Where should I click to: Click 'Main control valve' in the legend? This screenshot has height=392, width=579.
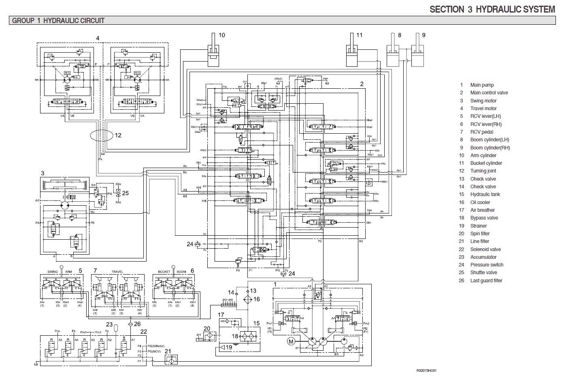[489, 93]
